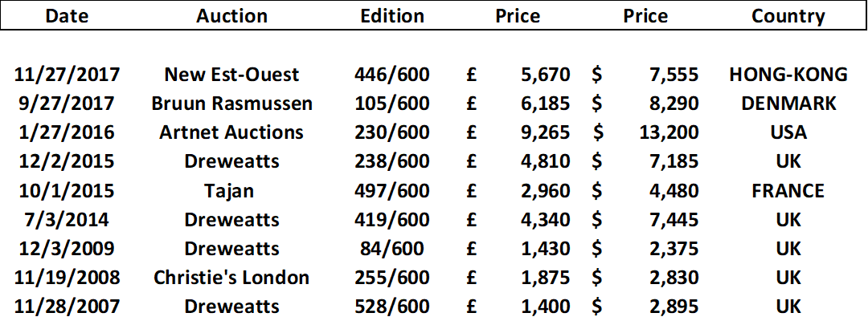
Task: Select the Auction column header
Action: [231, 16]
